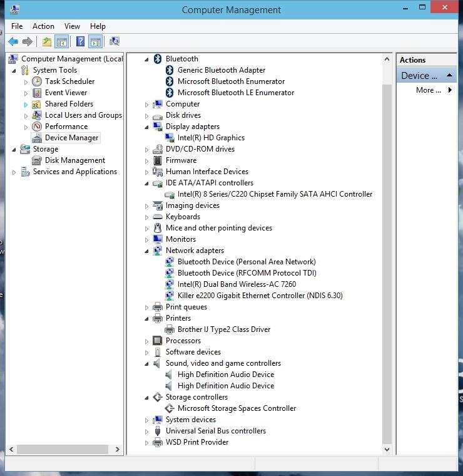Collapse the Device Manager actions header arrow

pyautogui.click(x=450, y=75)
